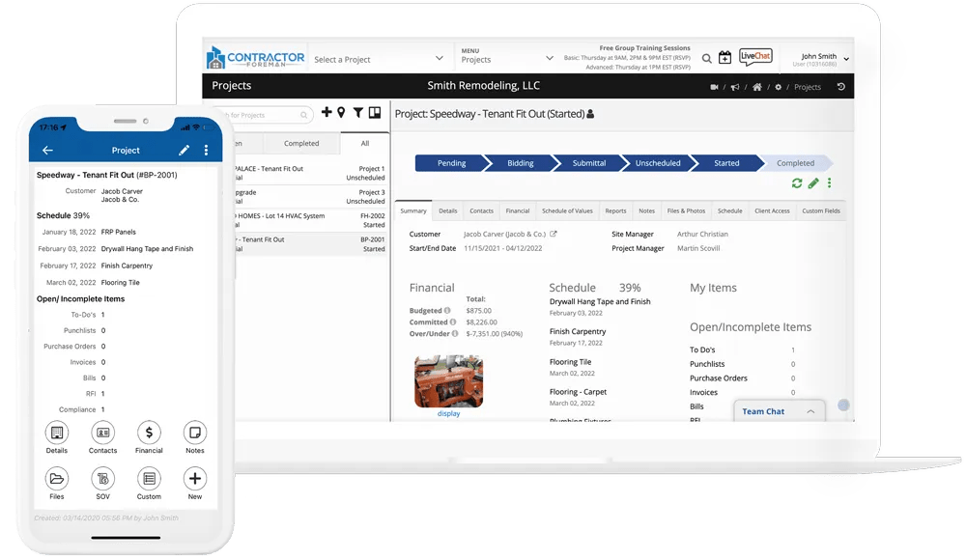Select BP-2001 Tenant Fit Out project row
This screenshot has width=966, height=560.
click(x=311, y=244)
